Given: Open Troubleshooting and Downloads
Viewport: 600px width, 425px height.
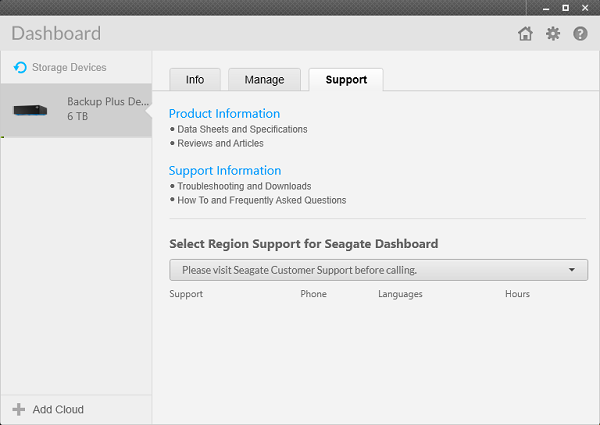Looking at the screenshot, I should (x=244, y=186).
